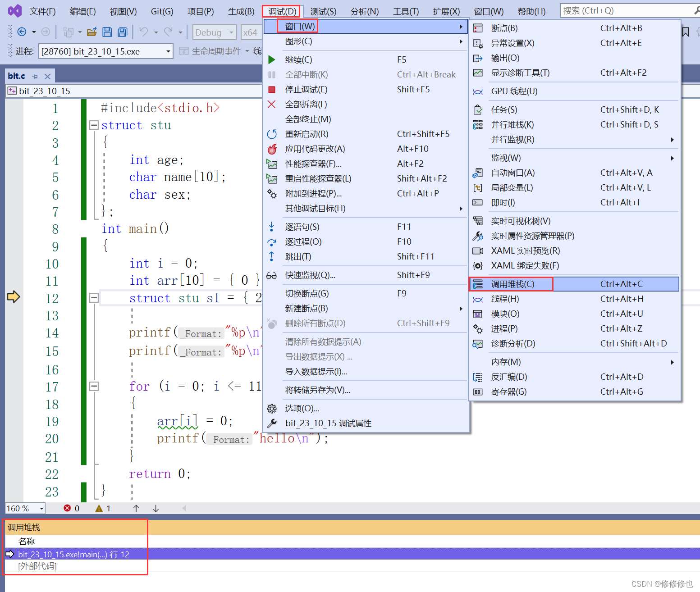Click the Step Into arrow icon
Screen dimensions: 700x592
[x=272, y=227]
